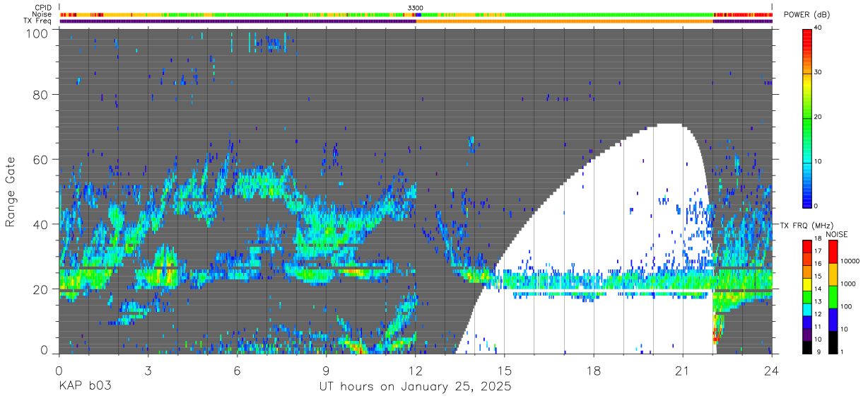Viewport: 868px width, 401px height.
Task: Click the noise level color scale bar
Action: (832, 296)
